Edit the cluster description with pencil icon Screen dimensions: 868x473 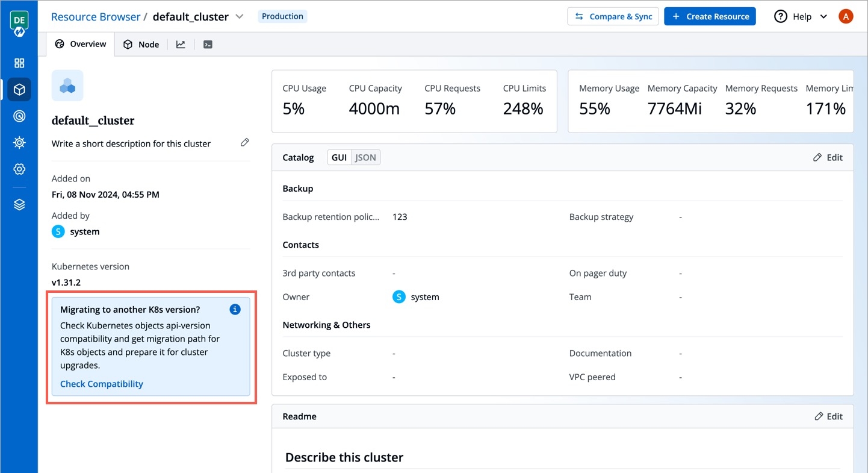[244, 143]
